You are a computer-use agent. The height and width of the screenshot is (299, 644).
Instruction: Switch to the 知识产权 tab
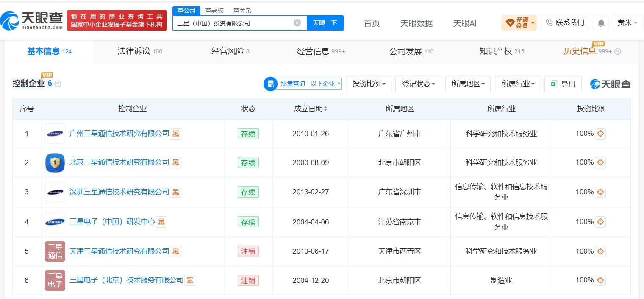pos(502,51)
